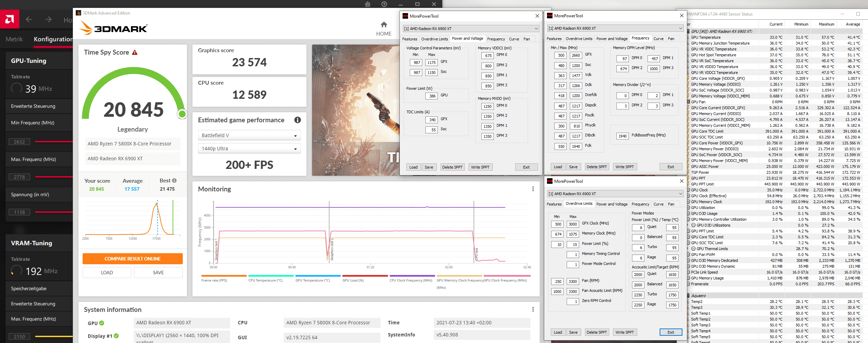
Task: Click the SAVE button in 3DMark
Action: point(158,273)
